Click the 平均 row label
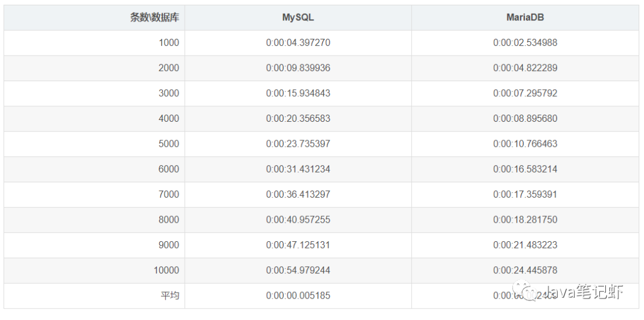Image resolution: width=644 pixels, height=320 pixels. point(170,296)
